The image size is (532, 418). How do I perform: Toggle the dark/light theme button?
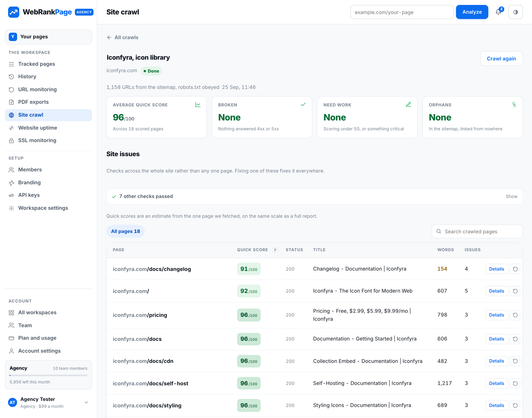(x=515, y=12)
